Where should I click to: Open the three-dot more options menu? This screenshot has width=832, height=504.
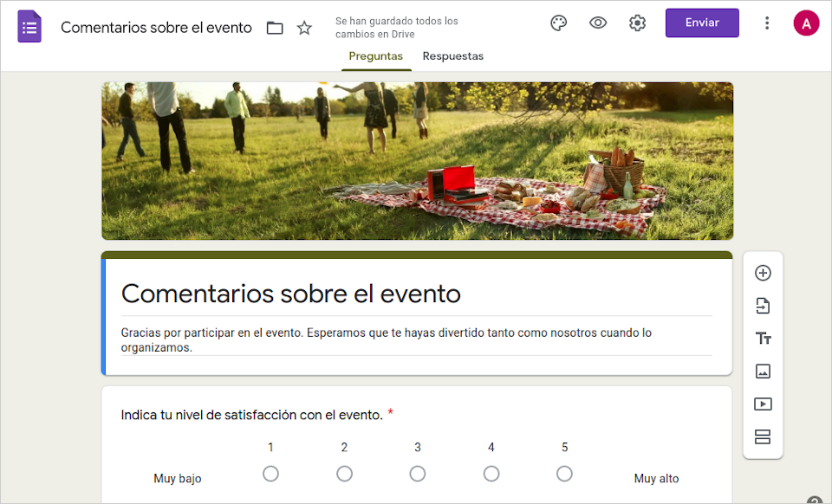coord(767,23)
